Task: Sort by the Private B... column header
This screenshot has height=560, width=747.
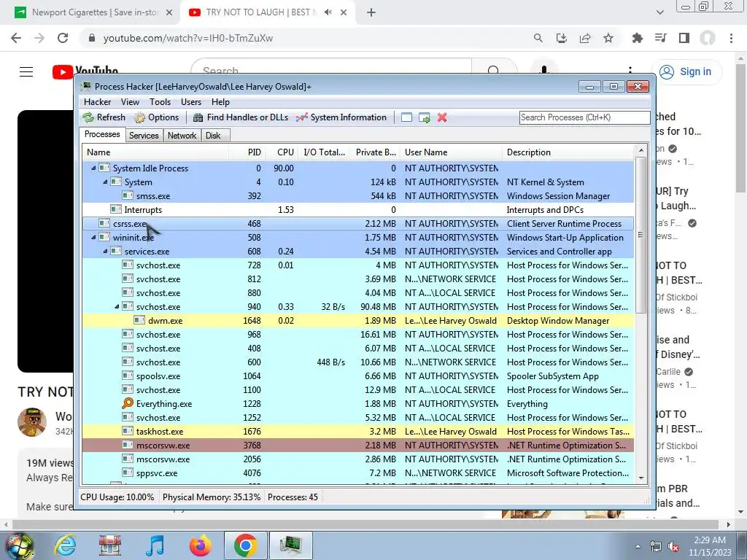Action: coord(376,152)
